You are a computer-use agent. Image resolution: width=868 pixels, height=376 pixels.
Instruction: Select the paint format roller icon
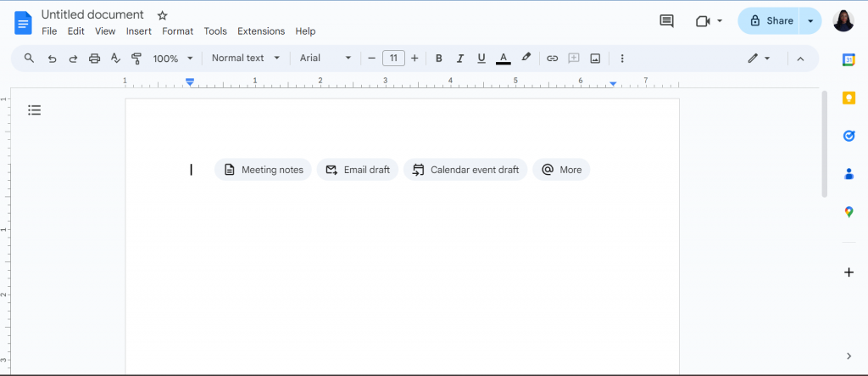[136, 59]
